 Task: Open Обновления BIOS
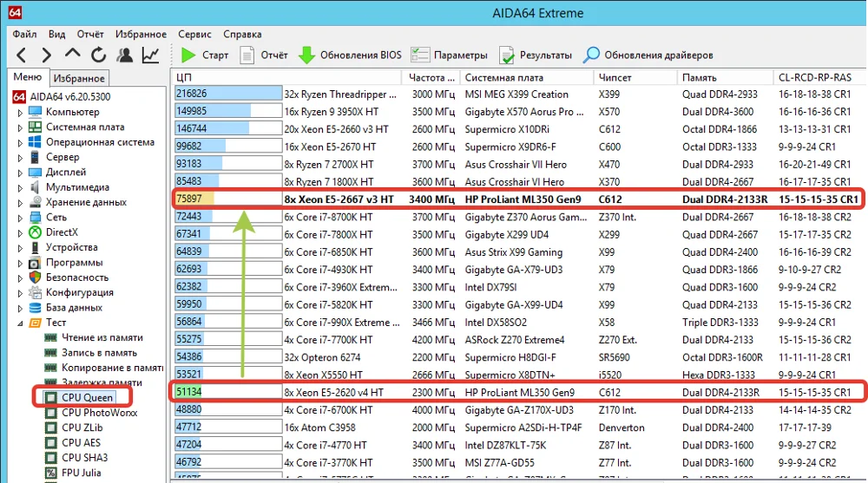click(350, 55)
